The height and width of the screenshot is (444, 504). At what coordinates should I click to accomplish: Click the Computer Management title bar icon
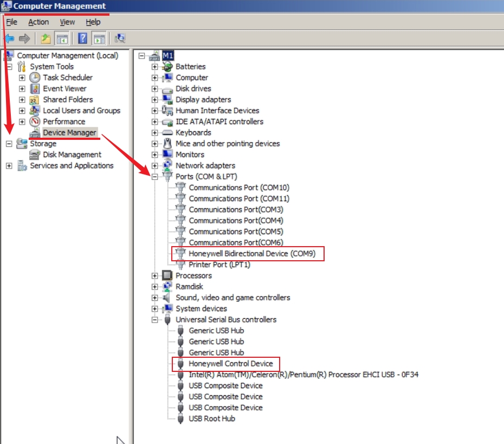pyautogui.click(x=6, y=6)
